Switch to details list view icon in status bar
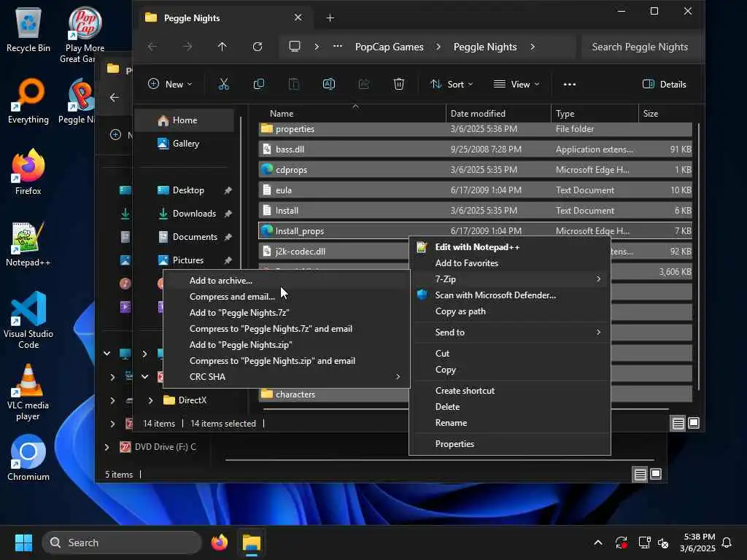 coord(678,423)
